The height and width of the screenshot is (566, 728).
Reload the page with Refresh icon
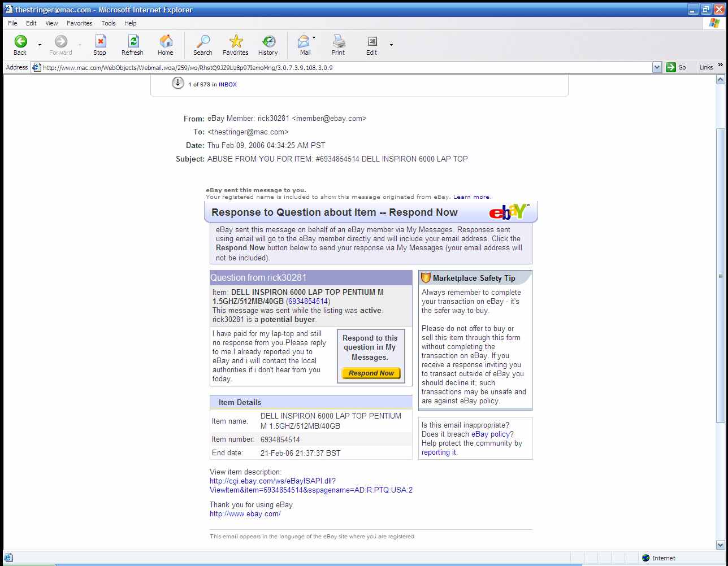(x=133, y=41)
